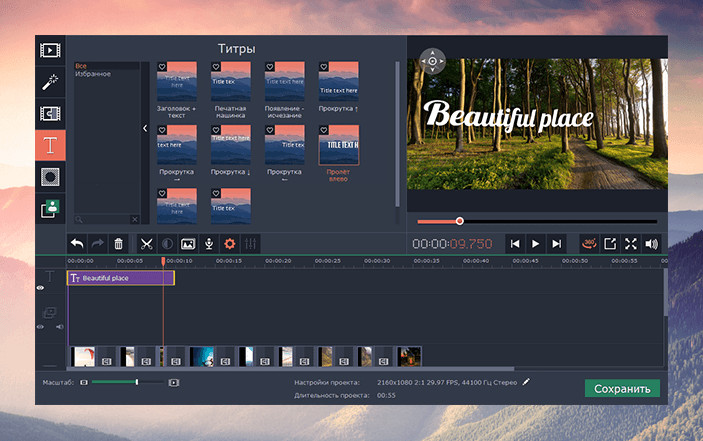Mute the overlay track speaker
Viewport: 703px width, 441px height.
tap(60, 327)
